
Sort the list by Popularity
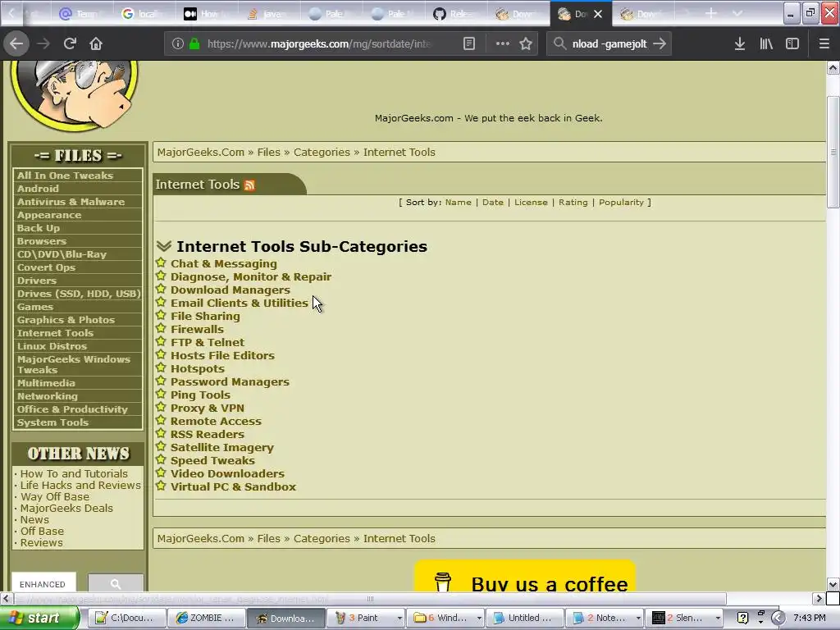point(621,203)
